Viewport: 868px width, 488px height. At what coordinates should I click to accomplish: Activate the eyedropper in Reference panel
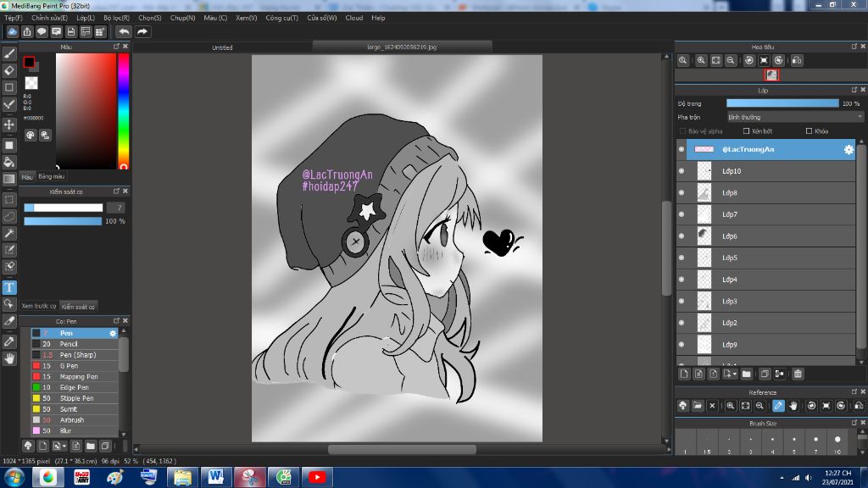click(778, 406)
